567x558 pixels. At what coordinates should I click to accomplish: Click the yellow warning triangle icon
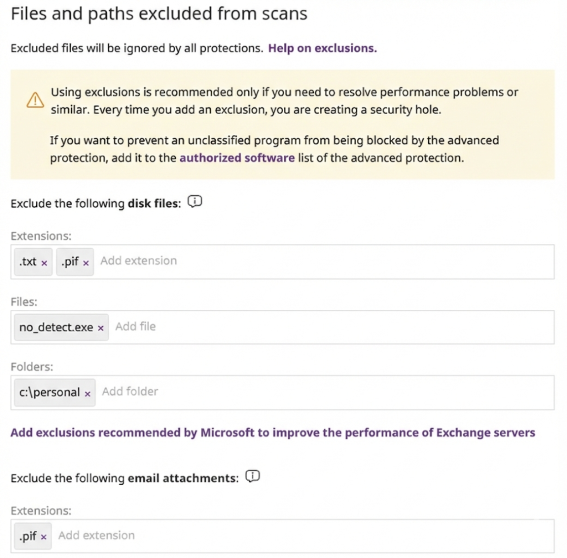click(35, 100)
